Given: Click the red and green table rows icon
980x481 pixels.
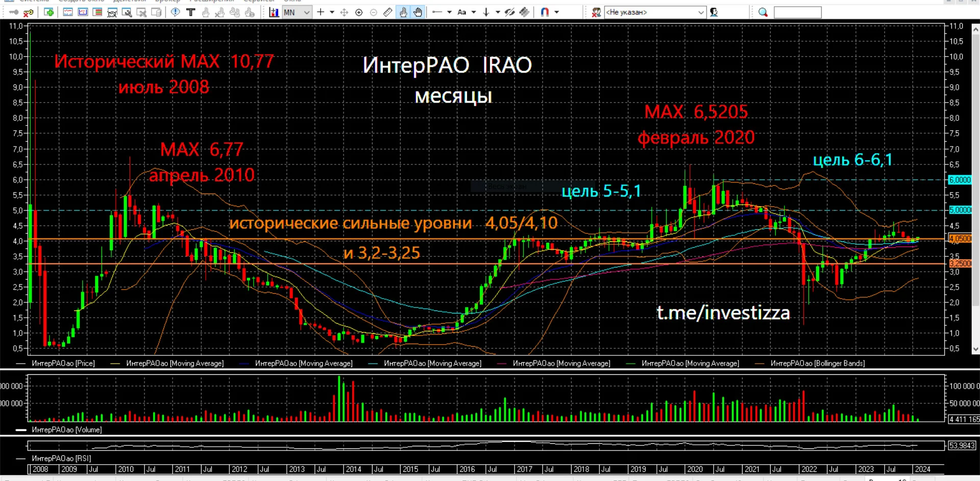Looking at the screenshot, I should 97,12.
